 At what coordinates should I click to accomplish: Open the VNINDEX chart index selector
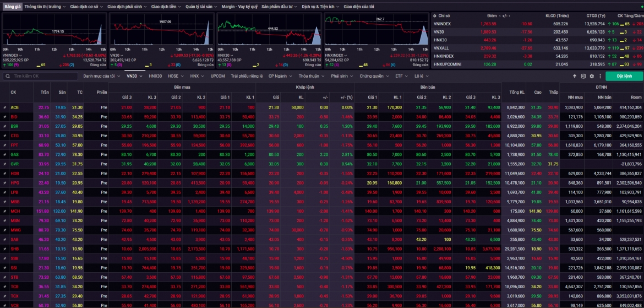point(12,55)
